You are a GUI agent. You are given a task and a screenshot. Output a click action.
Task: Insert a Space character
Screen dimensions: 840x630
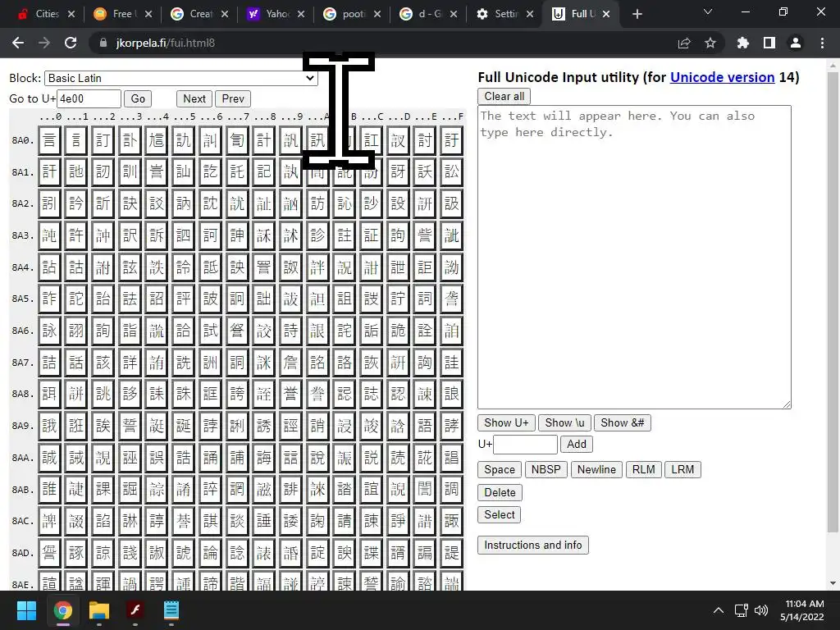click(500, 470)
